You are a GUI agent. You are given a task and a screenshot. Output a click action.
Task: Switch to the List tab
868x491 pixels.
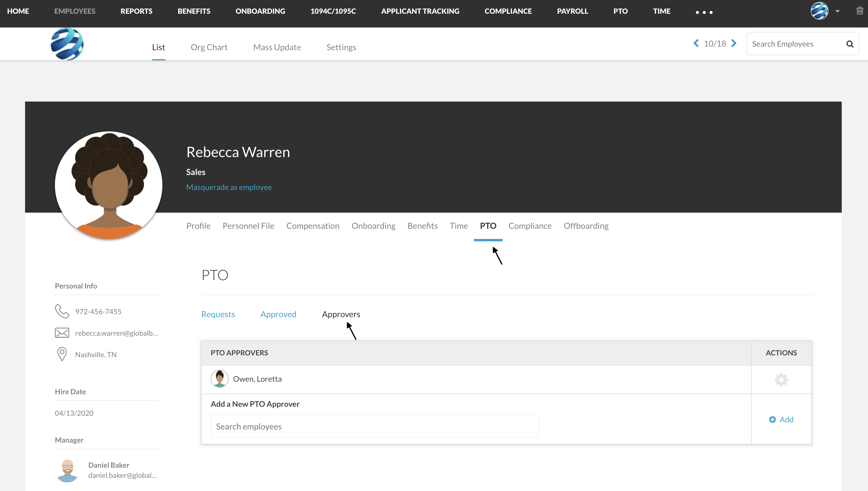(158, 47)
